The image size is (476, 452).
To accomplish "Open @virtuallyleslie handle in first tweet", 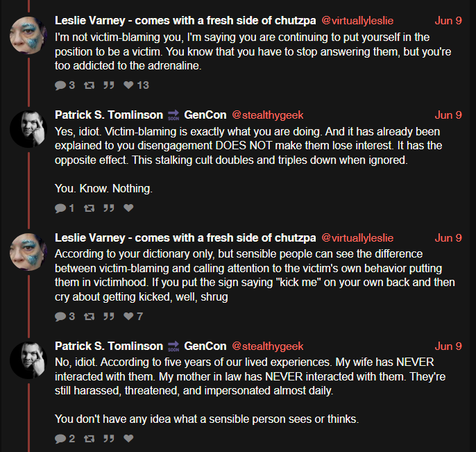I will point(357,21).
